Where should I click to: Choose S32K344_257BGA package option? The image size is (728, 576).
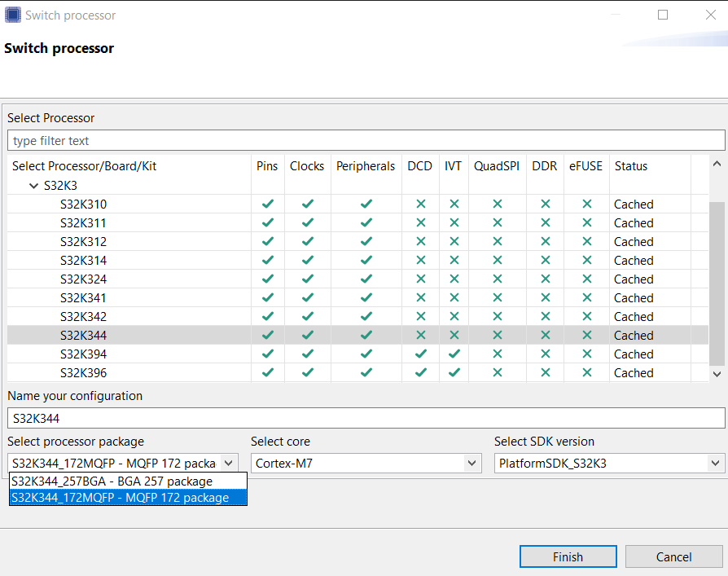click(x=112, y=481)
